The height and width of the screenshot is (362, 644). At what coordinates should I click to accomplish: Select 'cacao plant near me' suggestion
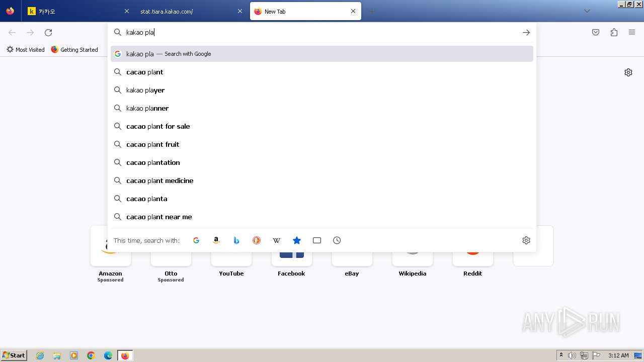point(322,217)
